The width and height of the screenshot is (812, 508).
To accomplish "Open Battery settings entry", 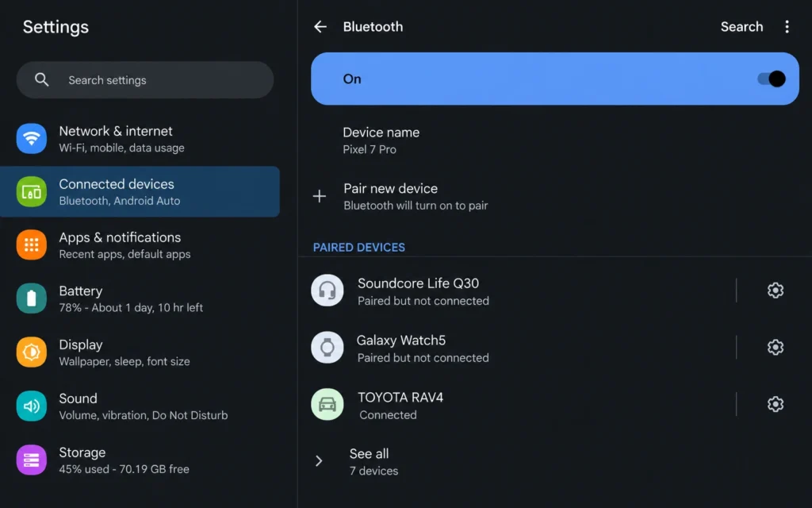I will click(140, 298).
